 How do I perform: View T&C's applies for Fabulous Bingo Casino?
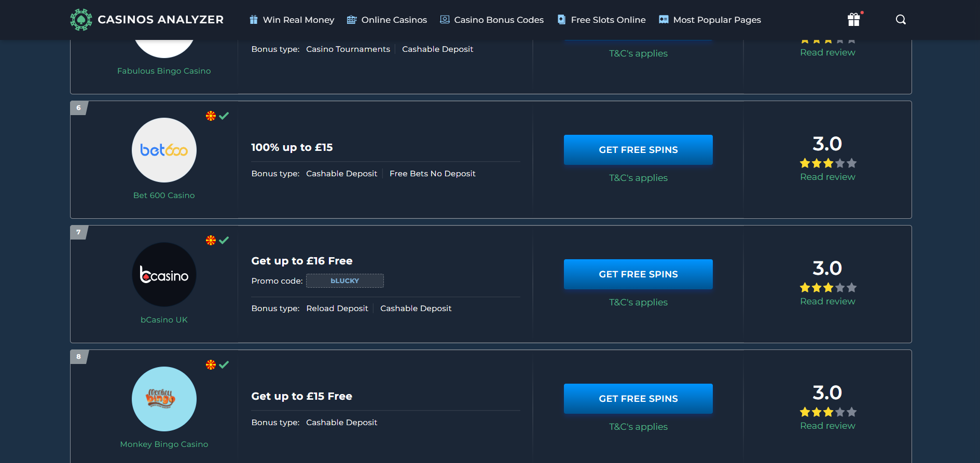tap(638, 53)
